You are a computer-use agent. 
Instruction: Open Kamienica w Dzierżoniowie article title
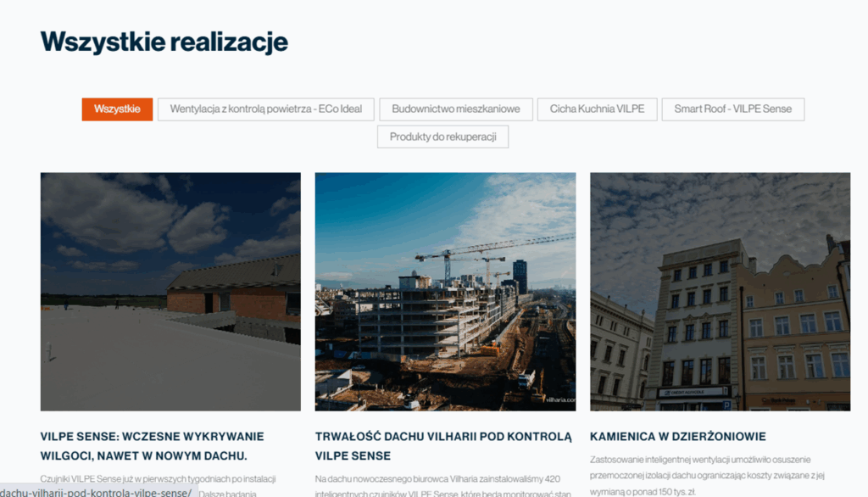677,437
